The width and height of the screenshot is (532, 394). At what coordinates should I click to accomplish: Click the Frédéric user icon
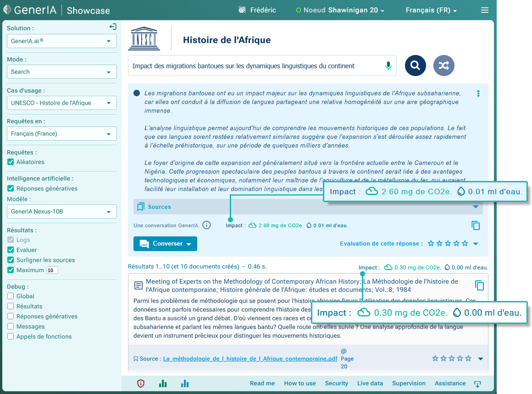pyautogui.click(x=242, y=10)
